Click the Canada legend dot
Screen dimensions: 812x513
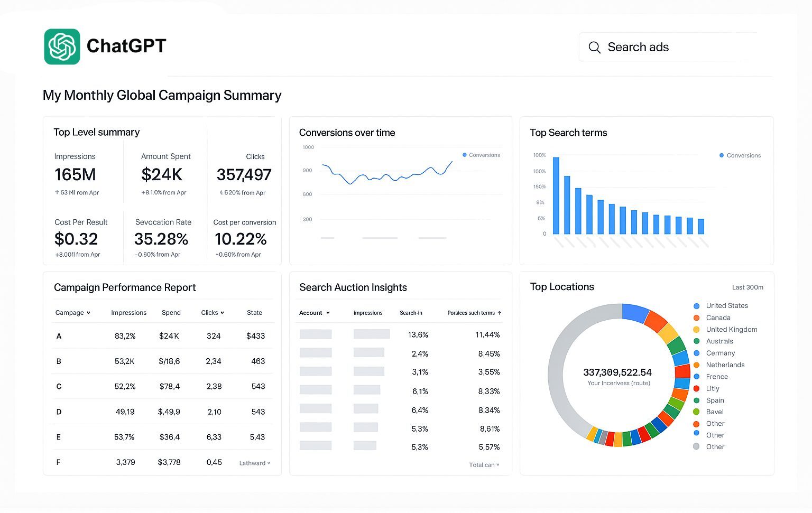point(696,318)
